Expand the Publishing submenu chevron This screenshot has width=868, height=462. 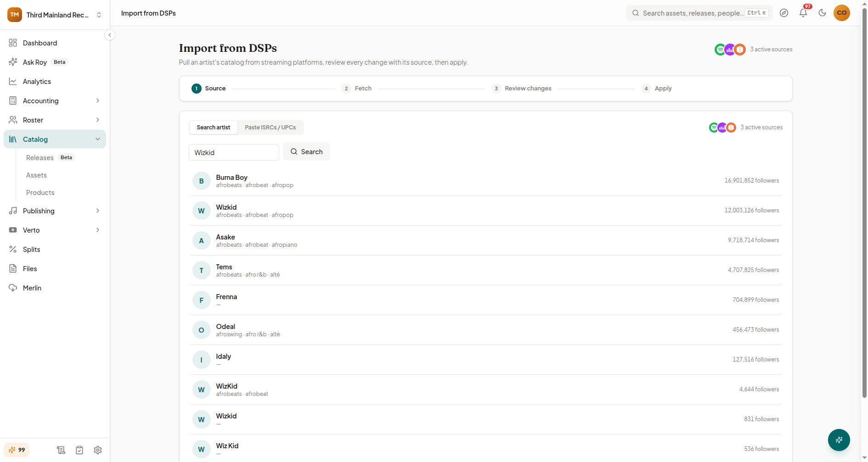coord(98,211)
